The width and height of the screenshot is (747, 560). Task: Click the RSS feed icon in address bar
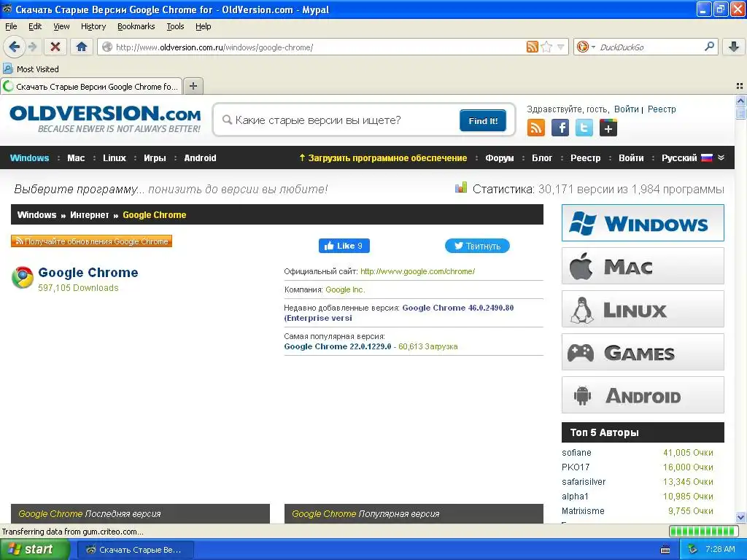[532, 47]
